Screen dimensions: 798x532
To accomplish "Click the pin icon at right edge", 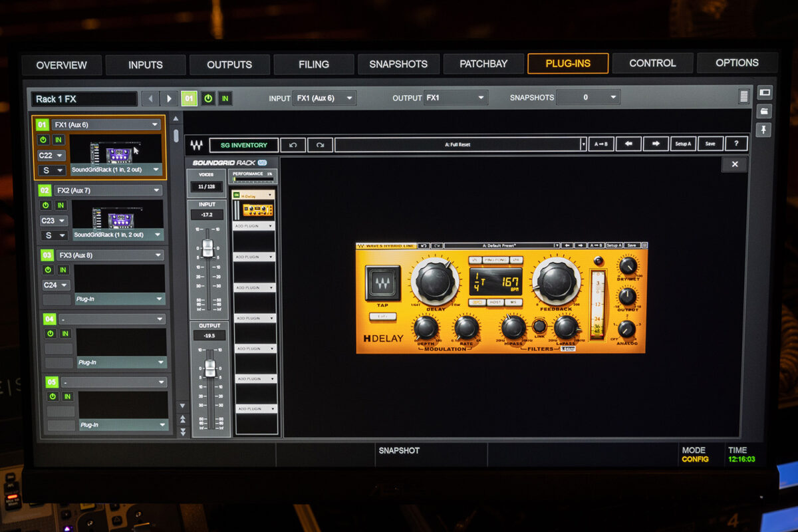I will coord(764,130).
